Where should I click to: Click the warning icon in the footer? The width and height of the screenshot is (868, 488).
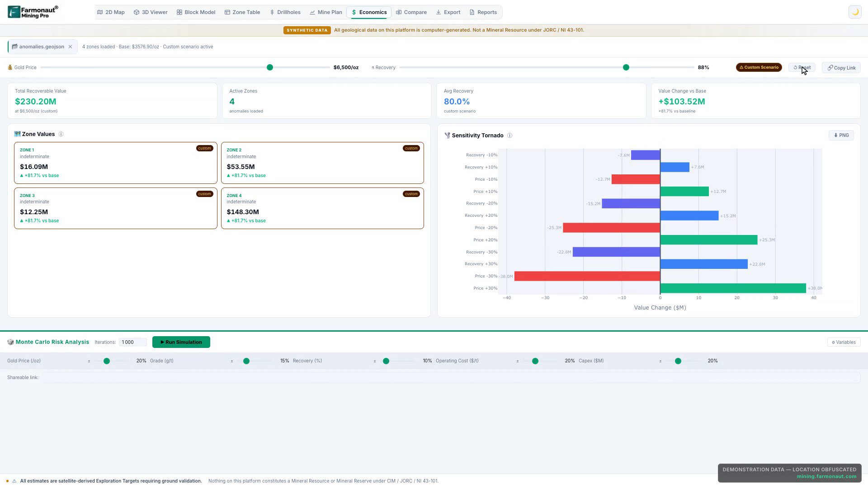coord(14,481)
